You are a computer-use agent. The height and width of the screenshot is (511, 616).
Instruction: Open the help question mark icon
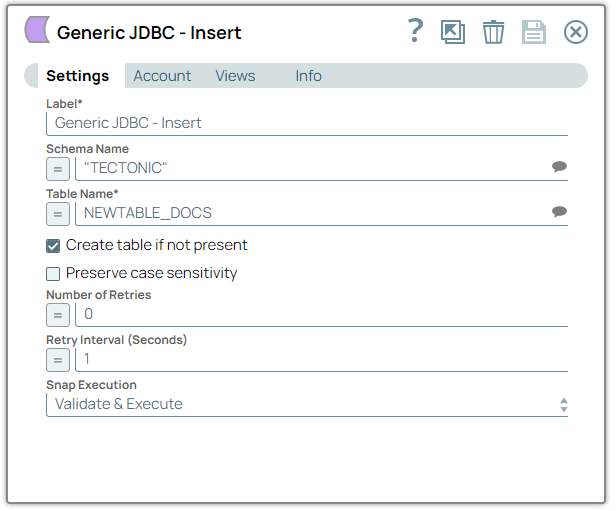pyautogui.click(x=415, y=32)
